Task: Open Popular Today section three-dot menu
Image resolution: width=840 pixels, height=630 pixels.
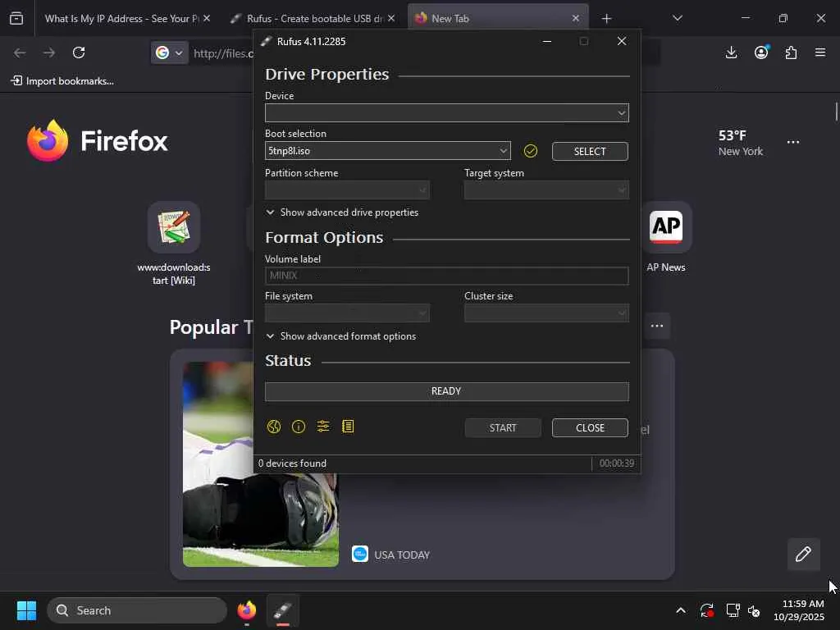Action: [x=657, y=326]
